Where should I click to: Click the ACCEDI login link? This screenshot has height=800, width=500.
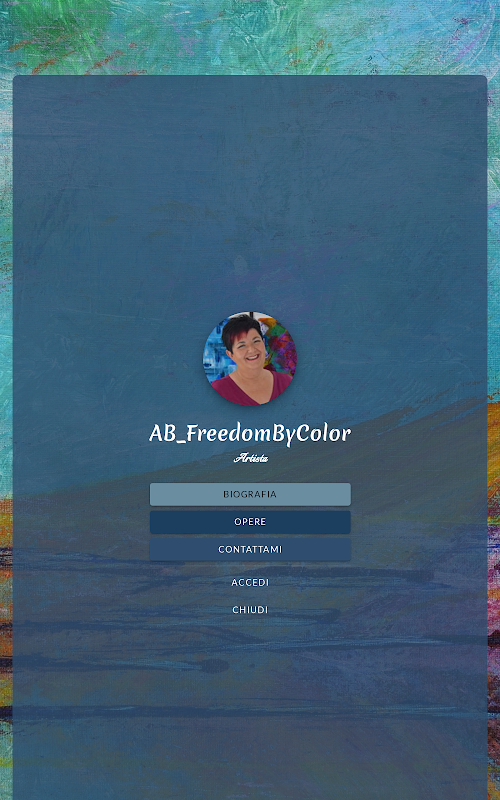point(250,582)
